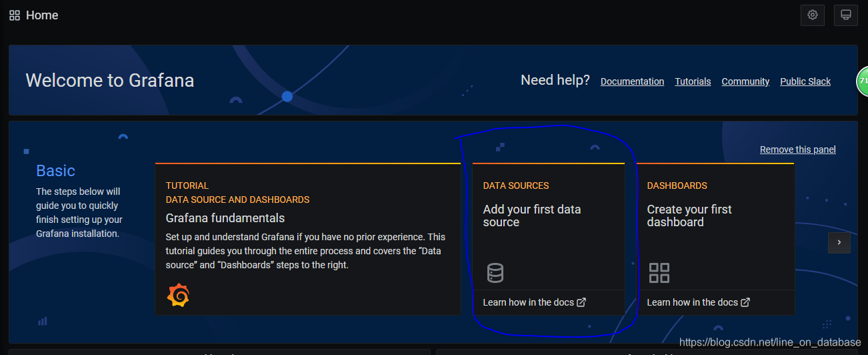Advance to next setup steps with arrow
Image resolution: width=868 pixels, height=355 pixels.
(839, 242)
